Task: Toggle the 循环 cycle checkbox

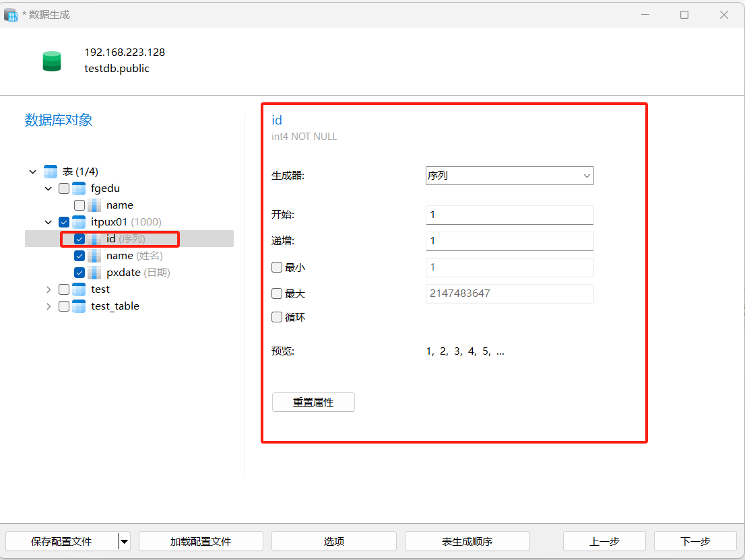Action: point(277,317)
